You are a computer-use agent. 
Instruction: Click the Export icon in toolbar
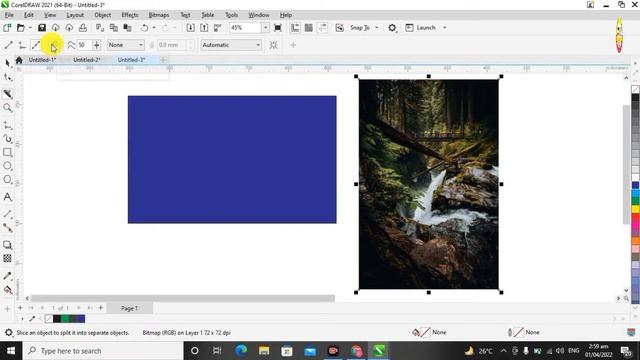click(204, 28)
